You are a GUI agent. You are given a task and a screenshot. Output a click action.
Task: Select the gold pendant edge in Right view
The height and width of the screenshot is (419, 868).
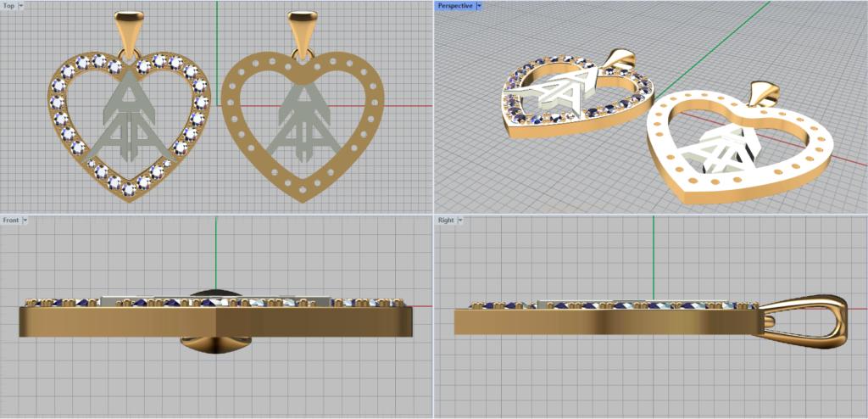(593, 322)
